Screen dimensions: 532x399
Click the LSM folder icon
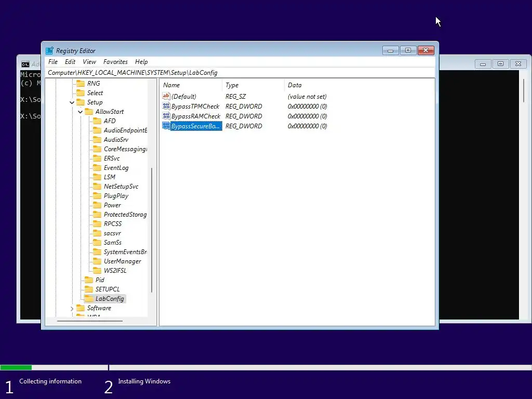click(97, 177)
